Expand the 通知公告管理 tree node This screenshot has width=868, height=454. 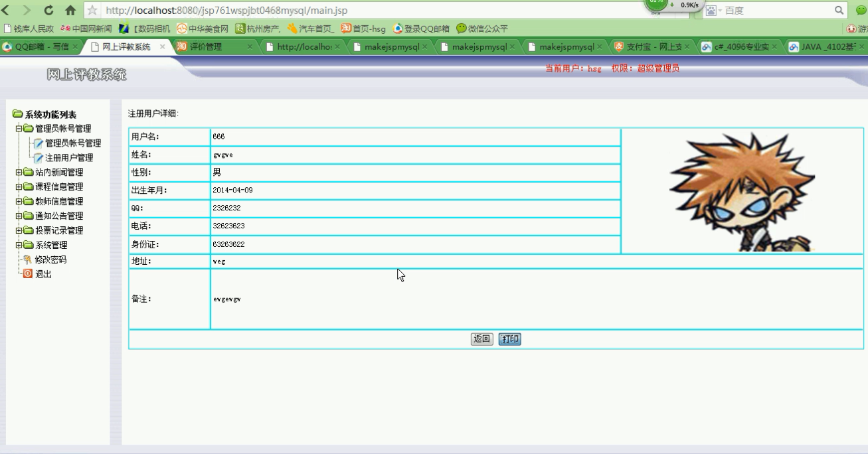pos(19,216)
